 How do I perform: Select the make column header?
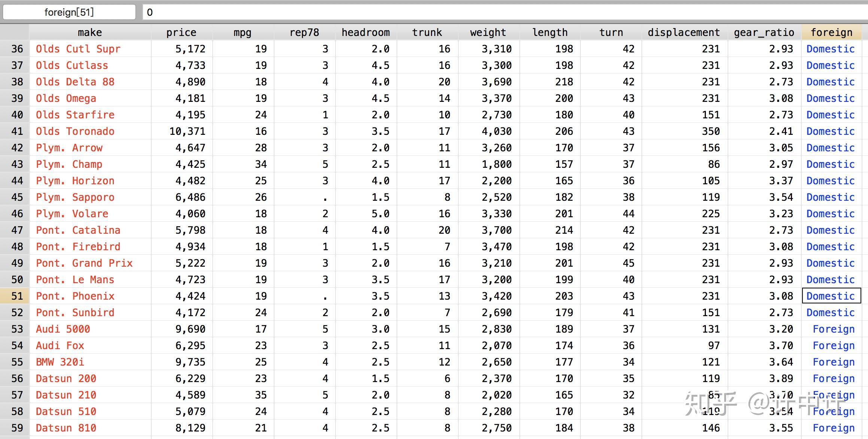point(90,33)
